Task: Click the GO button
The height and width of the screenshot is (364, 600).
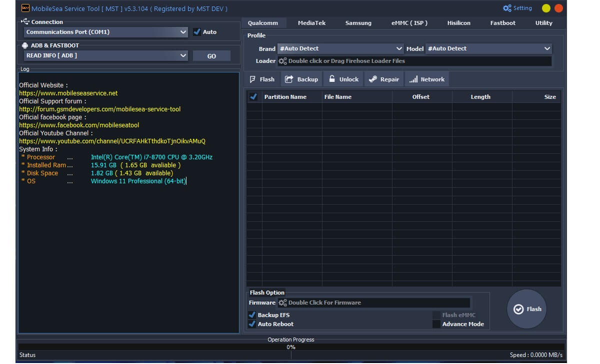Action: pyautogui.click(x=211, y=56)
